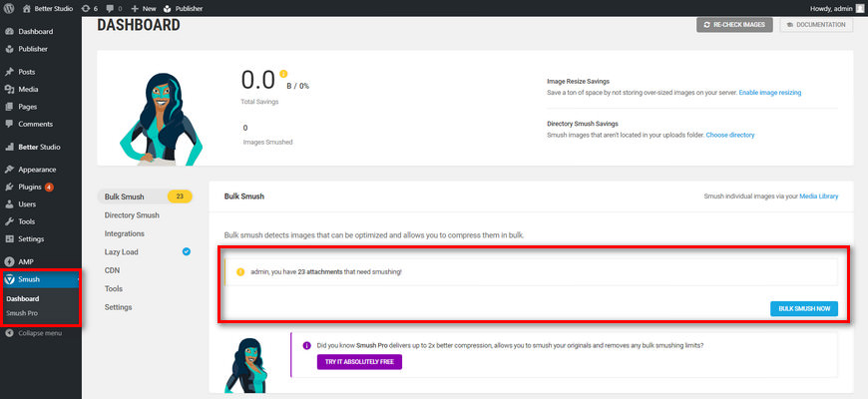This screenshot has height=399, width=868.
Task: Click the 0.0 Total Savings value
Action: pyautogui.click(x=258, y=80)
